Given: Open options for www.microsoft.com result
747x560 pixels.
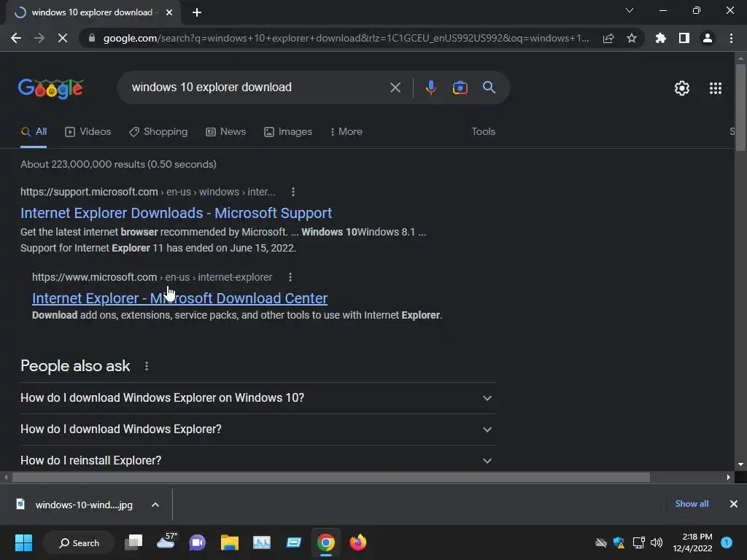Looking at the screenshot, I should [x=290, y=277].
